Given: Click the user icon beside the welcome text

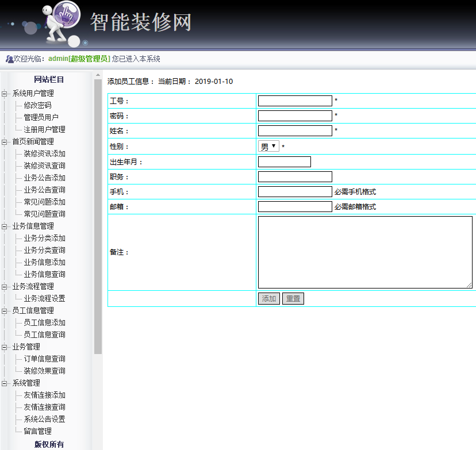Looking at the screenshot, I should (x=9, y=59).
